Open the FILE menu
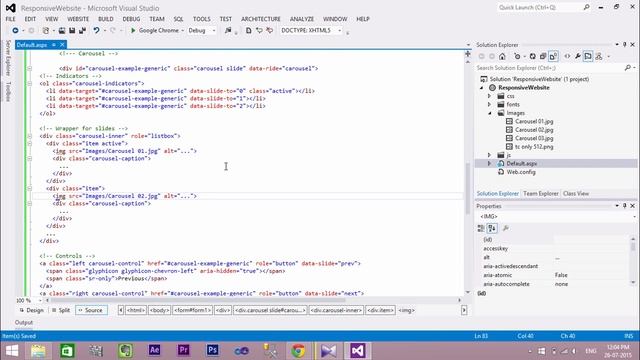 tap(10, 19)
